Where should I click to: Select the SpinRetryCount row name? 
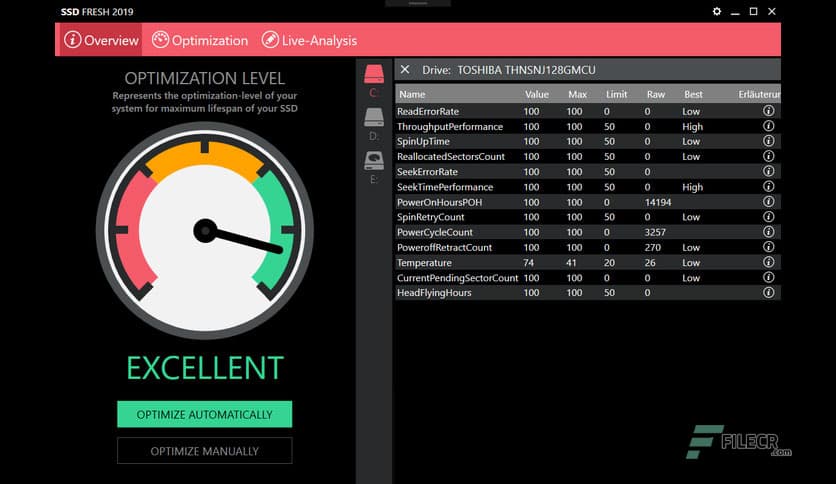coord(431,217)
